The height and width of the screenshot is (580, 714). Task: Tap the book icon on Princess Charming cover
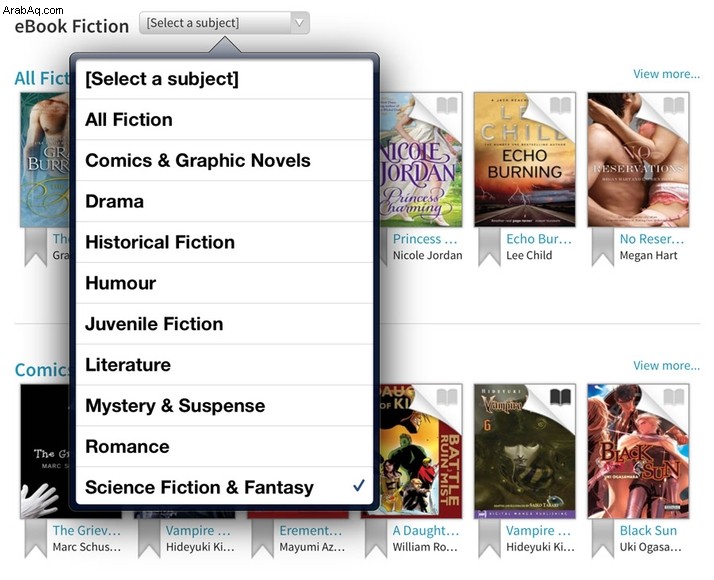pyautogui.click(x=447, y=105)
